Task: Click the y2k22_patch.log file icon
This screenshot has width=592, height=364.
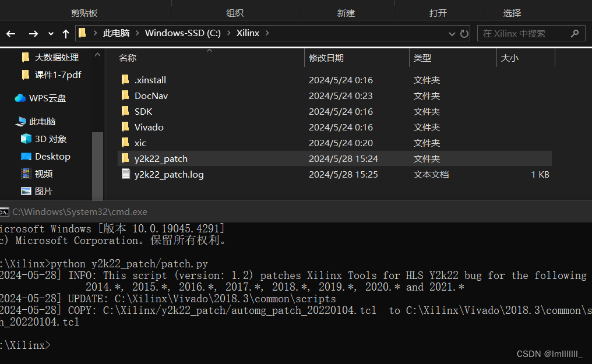Action: point(125,174)
